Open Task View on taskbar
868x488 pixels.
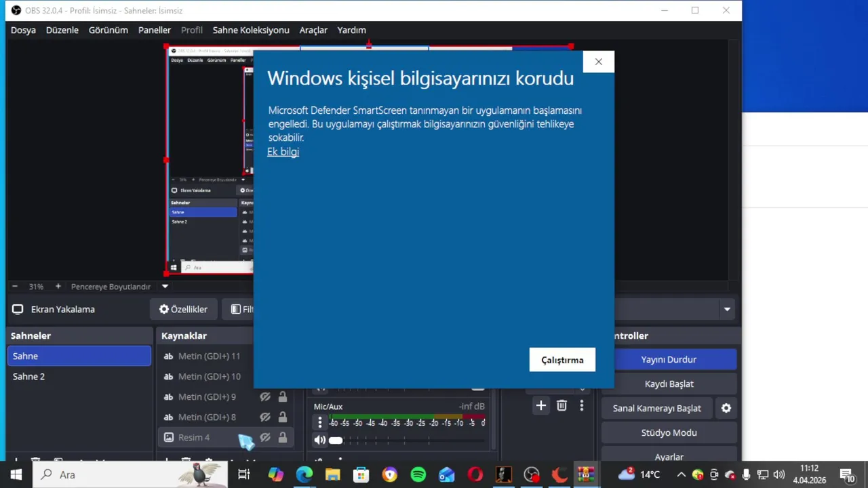[x=243, y=474]
